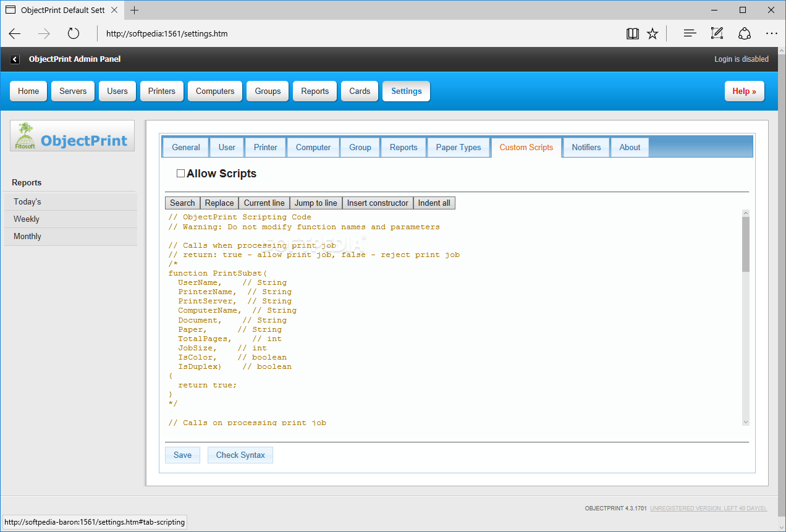The width and height of the screenshot is (786, 532).
Task: Open the Hub lines icon
Action: pos(690,33)
